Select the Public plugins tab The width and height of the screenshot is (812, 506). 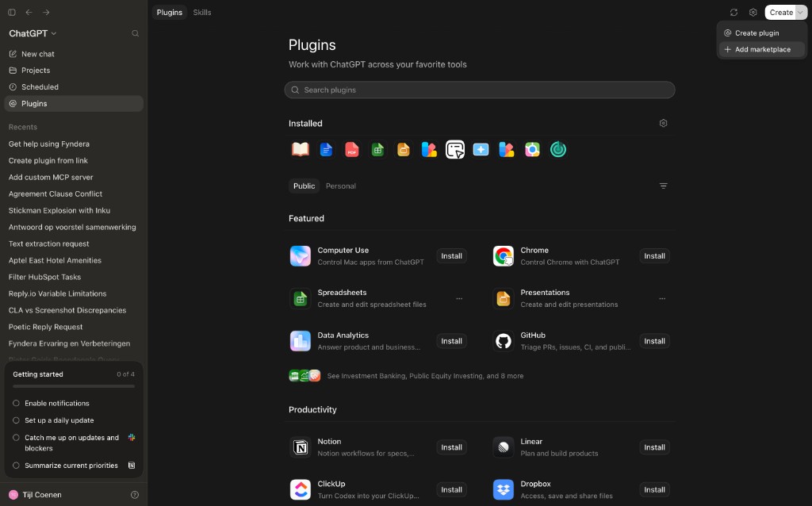click(x=304, y=186)
